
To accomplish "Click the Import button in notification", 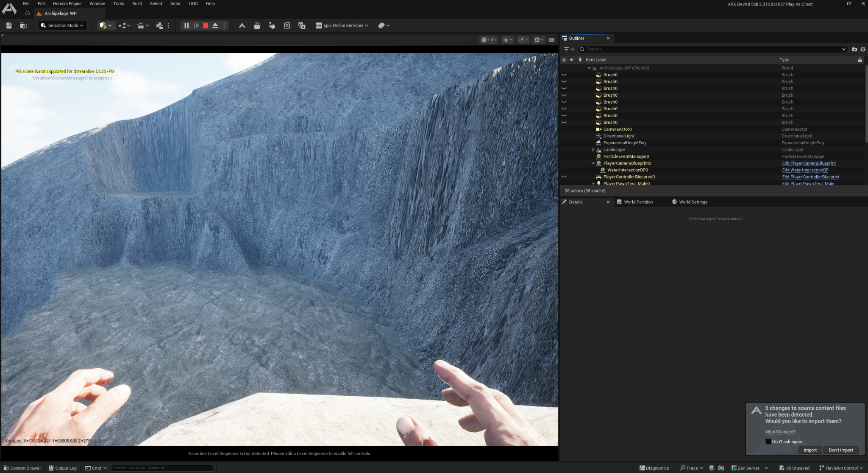I will point(810,450).
